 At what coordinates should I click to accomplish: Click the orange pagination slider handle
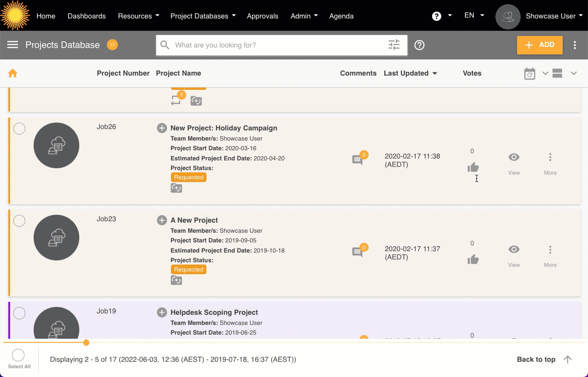[x=86, y=342]
